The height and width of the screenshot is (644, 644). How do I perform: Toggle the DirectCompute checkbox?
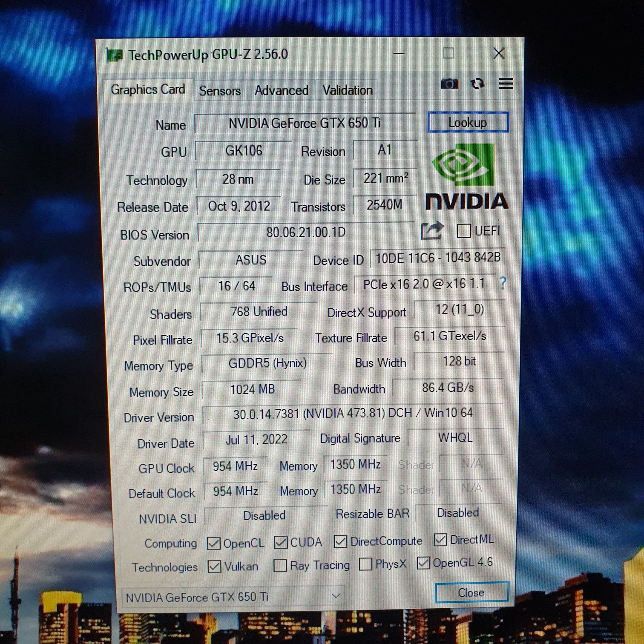tap(340, 541)
